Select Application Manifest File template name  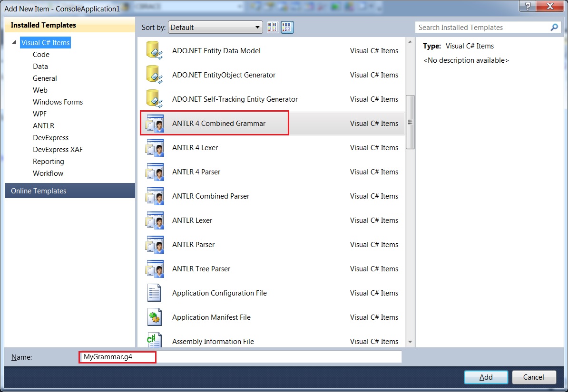coord(211,317)
